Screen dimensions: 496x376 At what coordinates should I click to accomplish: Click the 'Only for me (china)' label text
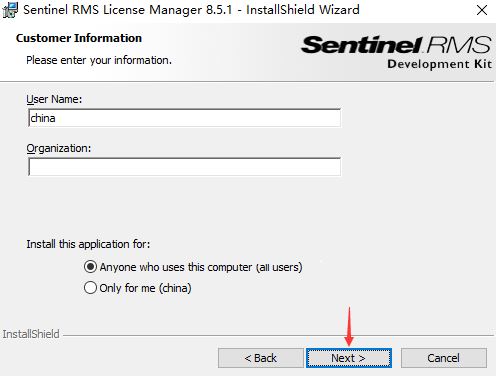(x=145, y=288)
